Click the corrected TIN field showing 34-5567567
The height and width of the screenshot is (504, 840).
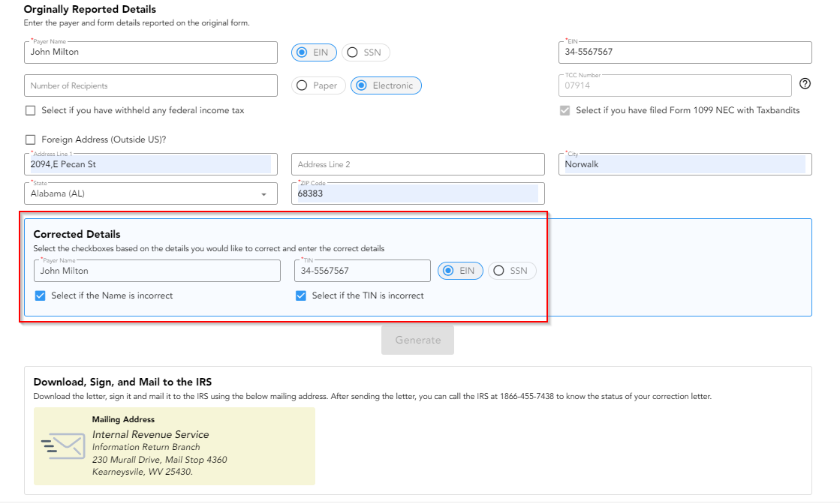(x=362, y=270)
